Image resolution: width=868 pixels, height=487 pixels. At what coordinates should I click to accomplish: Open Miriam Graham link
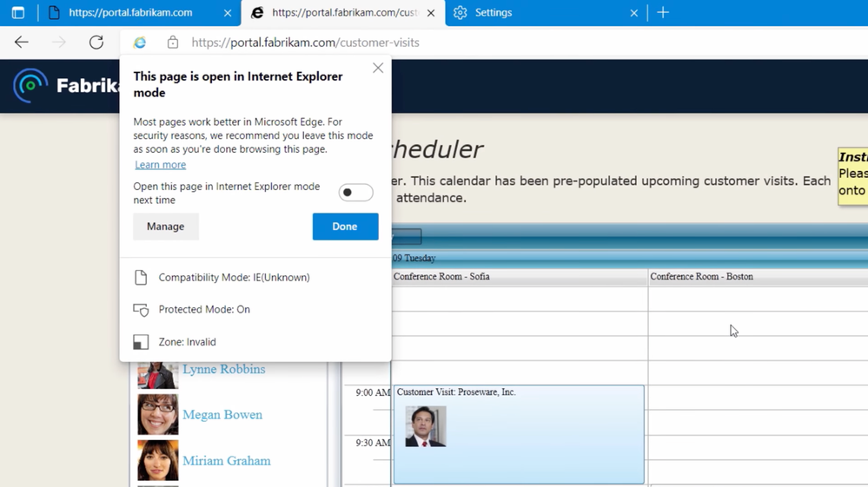point(227,460)
